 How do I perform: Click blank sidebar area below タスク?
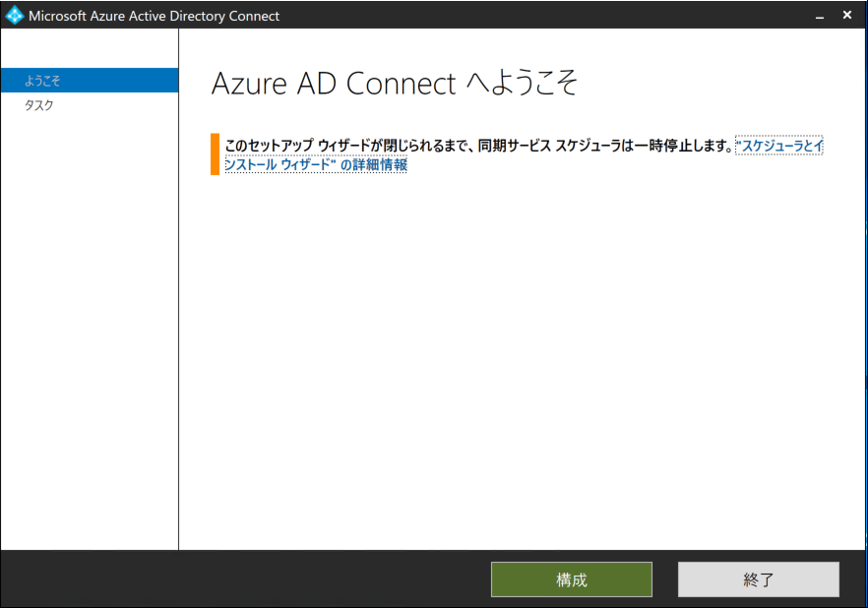[x=89, y=325]
